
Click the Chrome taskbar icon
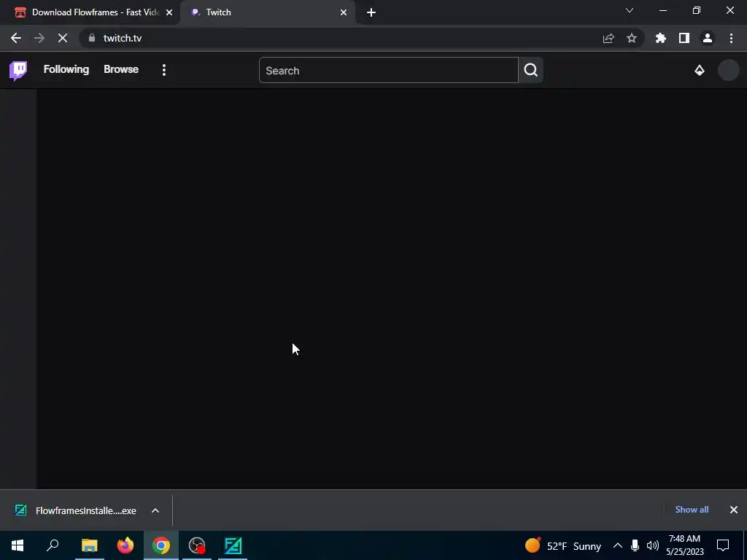161,545
